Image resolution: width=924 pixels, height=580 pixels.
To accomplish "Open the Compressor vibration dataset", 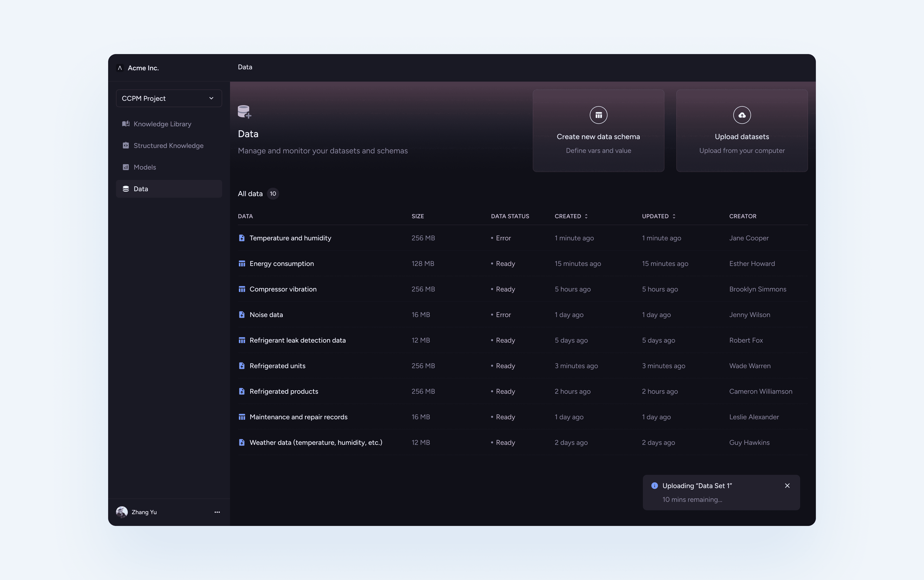I will 283,289.
